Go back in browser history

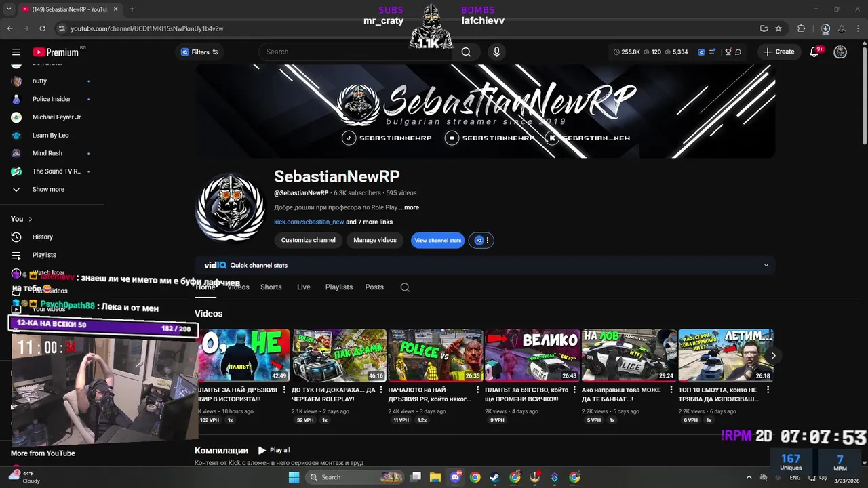point(9,28)
